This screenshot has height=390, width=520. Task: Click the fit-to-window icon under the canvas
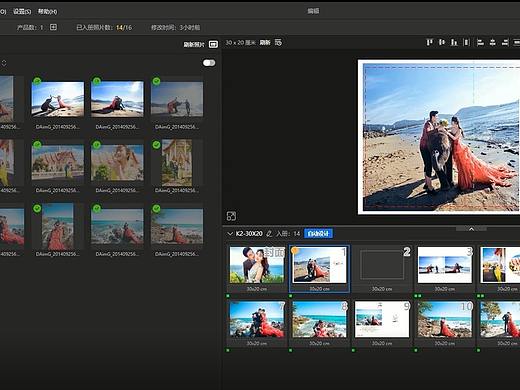click(231, 216)
